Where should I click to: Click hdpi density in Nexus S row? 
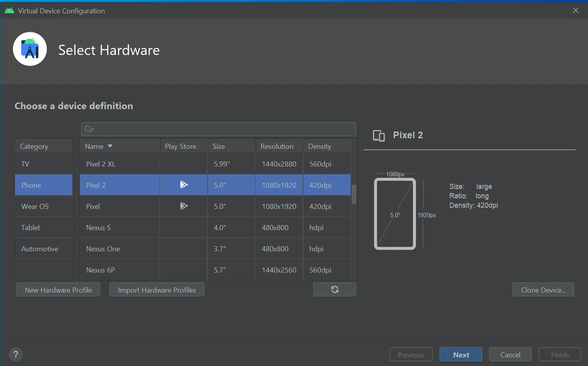point(327,227)
